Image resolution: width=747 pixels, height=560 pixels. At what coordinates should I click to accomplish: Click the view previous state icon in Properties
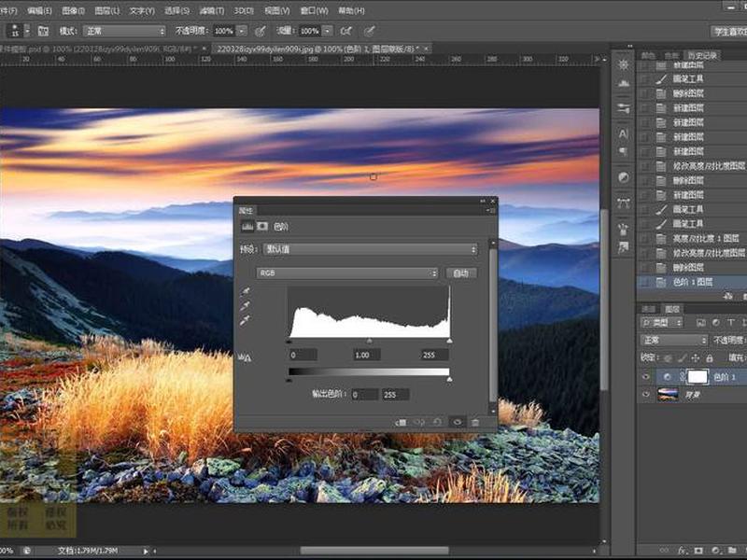tap(419, 423)
